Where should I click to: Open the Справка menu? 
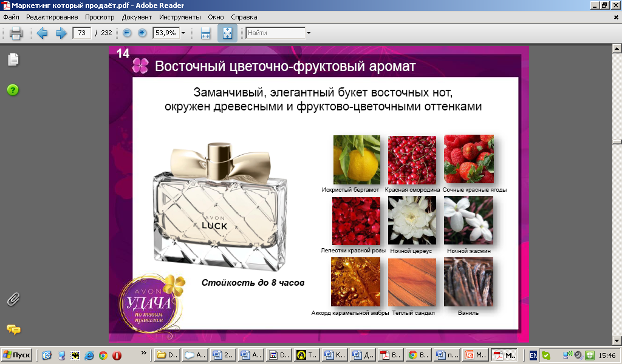click(244, 17)
